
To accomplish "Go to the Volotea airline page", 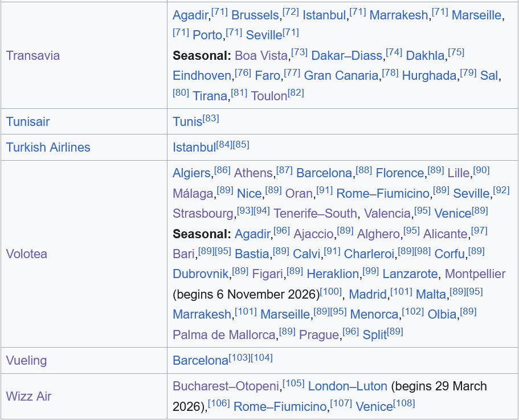I will 26,254.
